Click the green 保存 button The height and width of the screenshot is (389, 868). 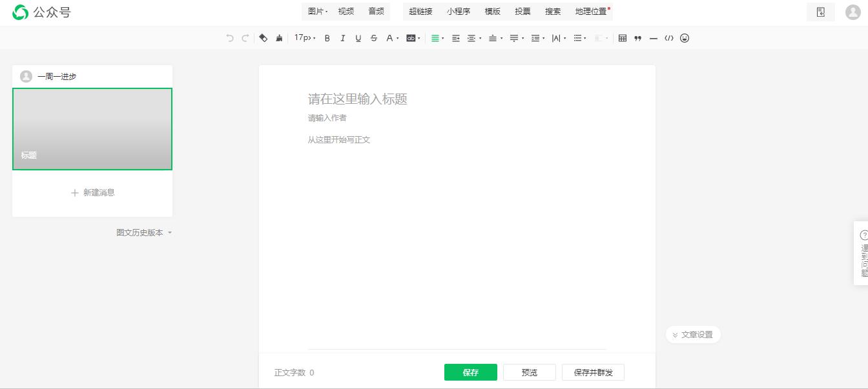(470, 372)
